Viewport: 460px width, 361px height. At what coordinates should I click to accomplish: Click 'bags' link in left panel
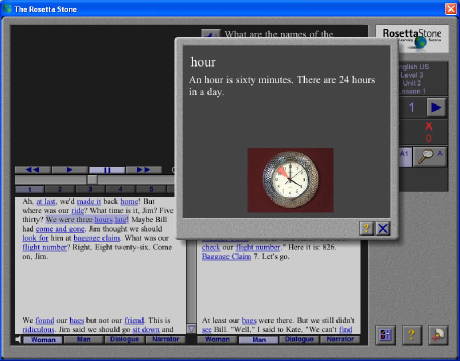[77, 320]
